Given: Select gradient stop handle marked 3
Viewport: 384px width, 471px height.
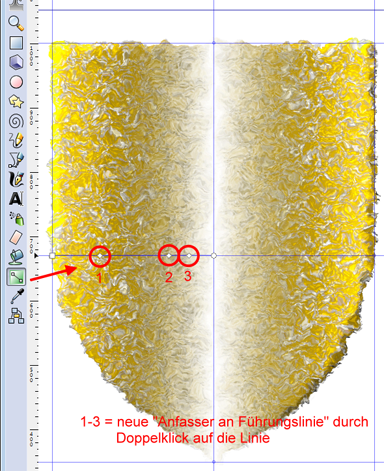Looking at the screenshot, I should [x=189, y=256].
